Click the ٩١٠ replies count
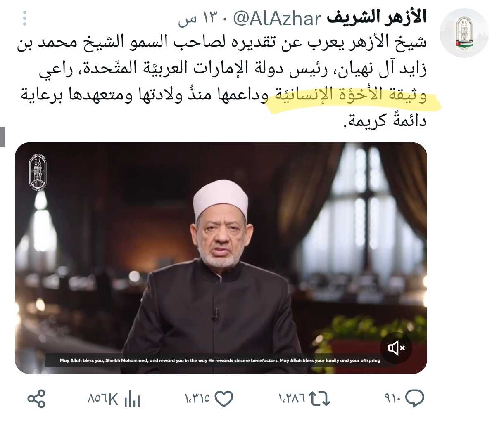 pyautogui.click(x=393, y=399)
